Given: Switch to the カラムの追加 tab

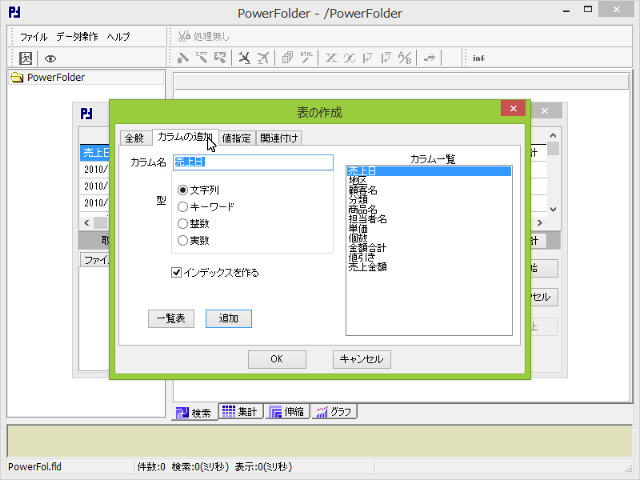Looking at the screenshot, I should [185, 137].
